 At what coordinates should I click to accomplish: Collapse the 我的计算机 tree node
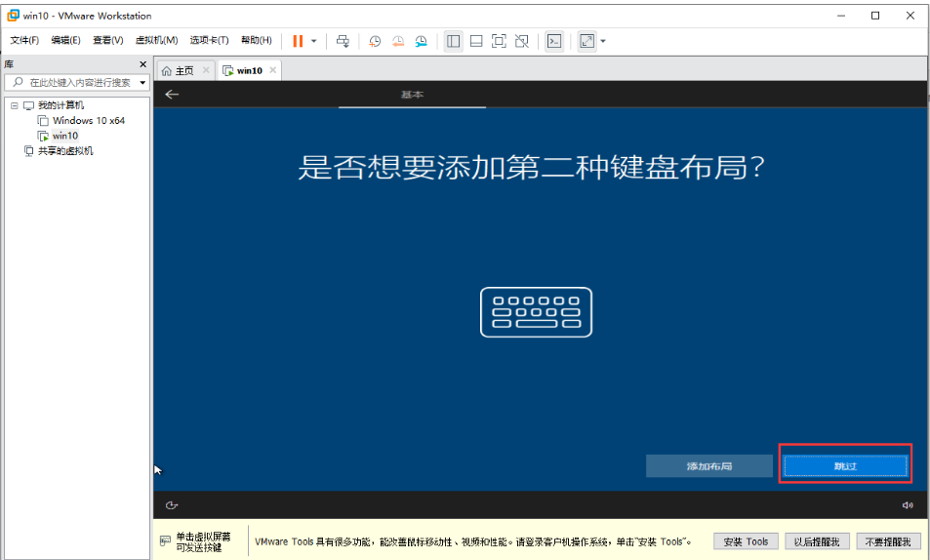pyautogui.click(x=15, y=105)
